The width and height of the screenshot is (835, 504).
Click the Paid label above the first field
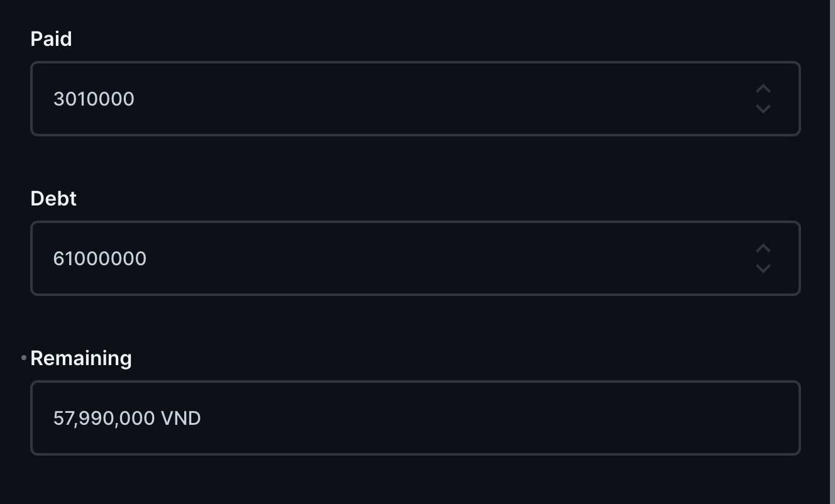pos(51,38)
